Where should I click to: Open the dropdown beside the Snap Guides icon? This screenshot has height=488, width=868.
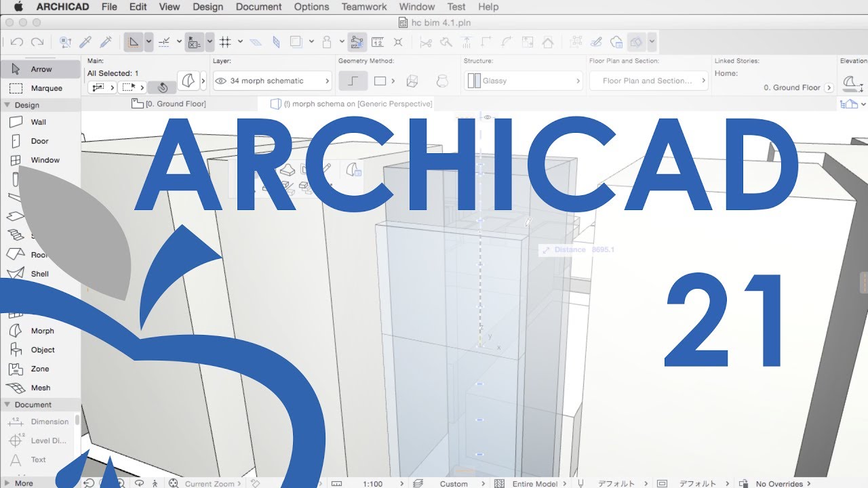pyautogui.click(x=179, y=42)
